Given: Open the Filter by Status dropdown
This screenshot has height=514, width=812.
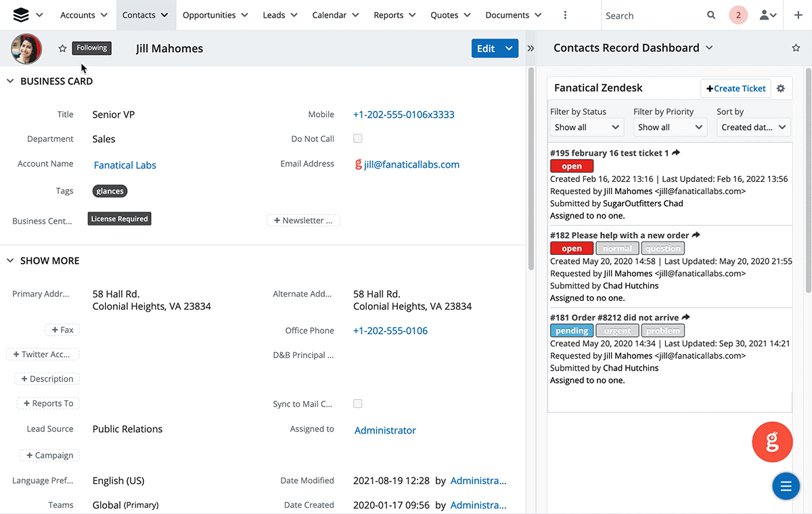Looking at the screenshot, I should click(587, 127).
